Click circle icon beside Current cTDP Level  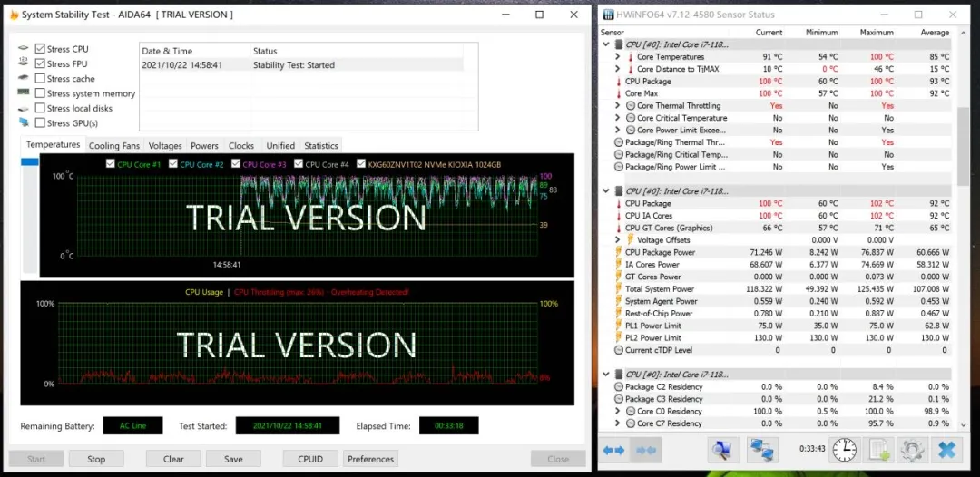[619, 350]
